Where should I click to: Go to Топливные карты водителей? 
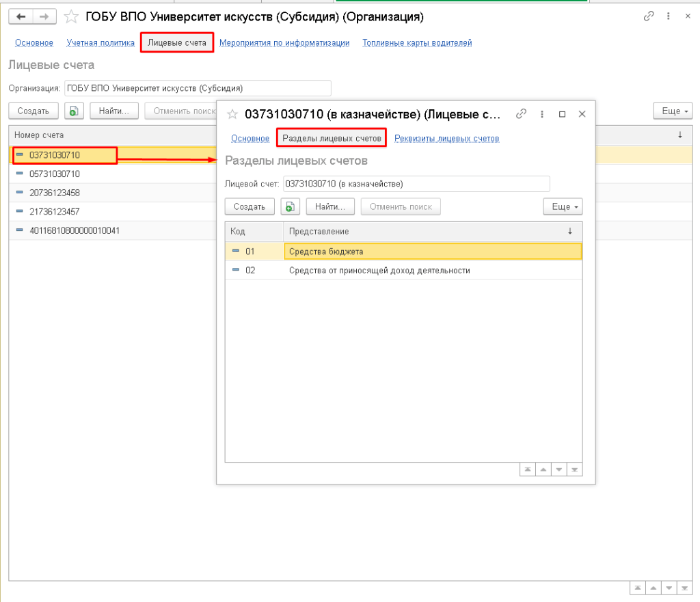tap(417, 42)
